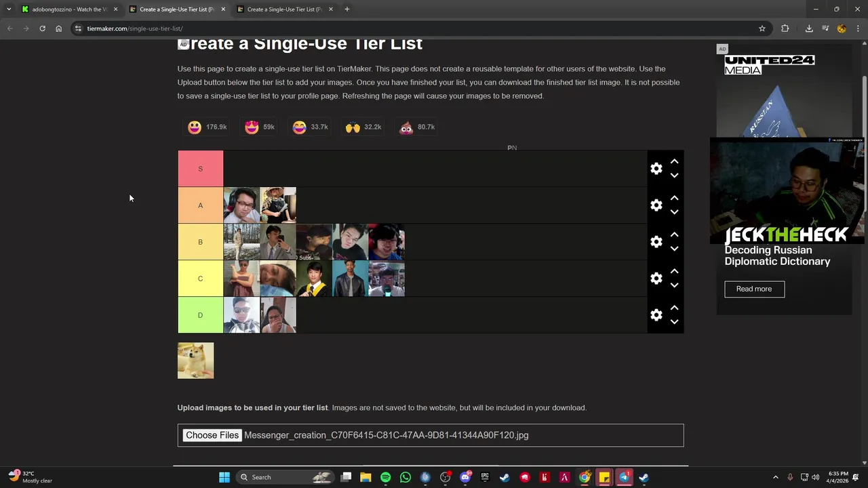The width and height of the screenshot is (868, 488).
Task: Click the Choose Files button
Action: (x=212, y=435)
